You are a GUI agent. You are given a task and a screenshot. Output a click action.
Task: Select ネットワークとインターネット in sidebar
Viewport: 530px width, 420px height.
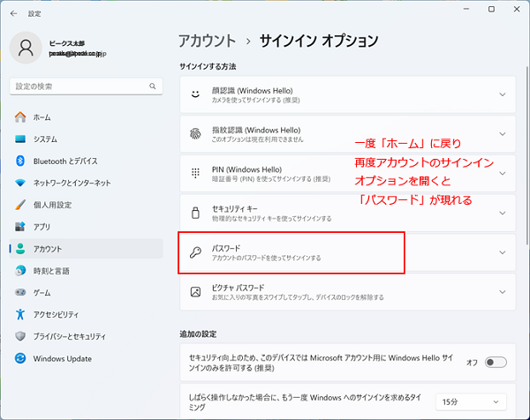point(72,183)
